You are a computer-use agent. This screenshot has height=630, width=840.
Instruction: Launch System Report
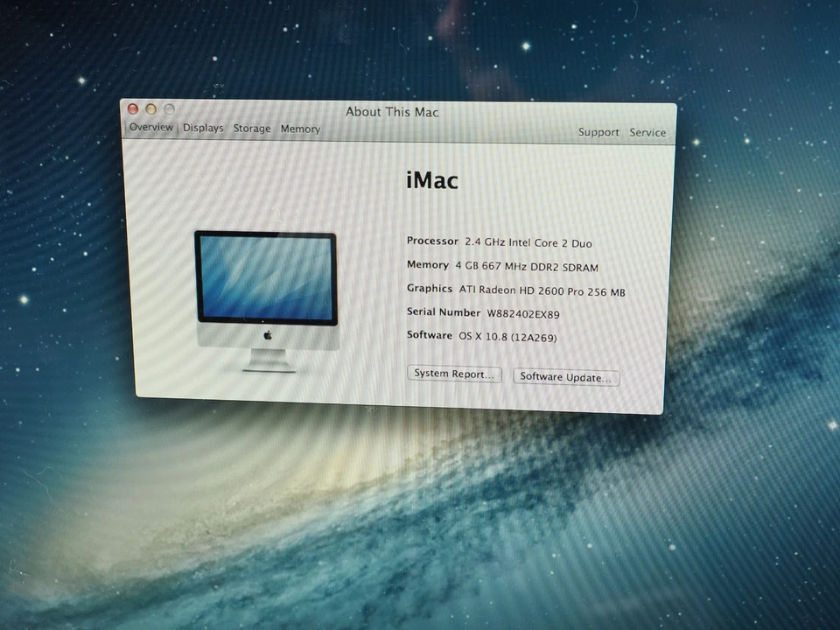453,374
